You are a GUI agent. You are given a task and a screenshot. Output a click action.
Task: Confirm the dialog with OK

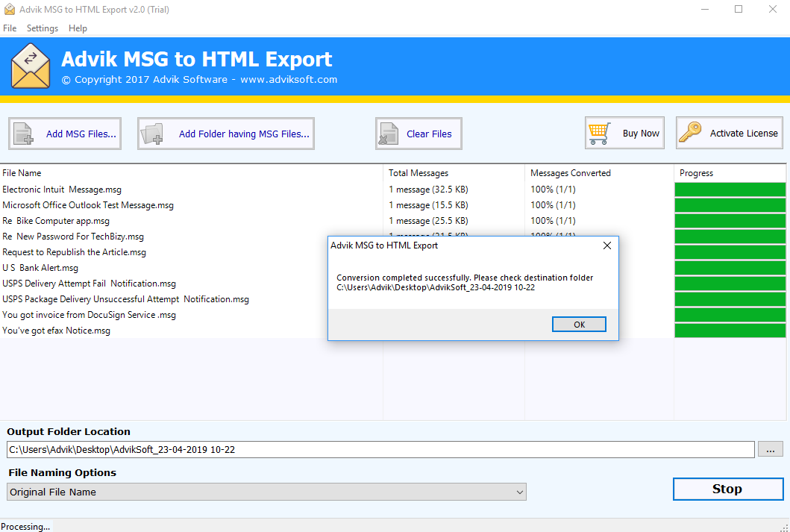[x=579, y=325]
